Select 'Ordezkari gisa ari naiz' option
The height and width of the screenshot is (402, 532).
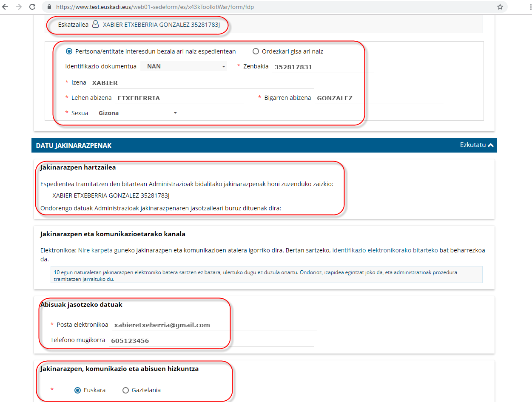[256, 51]
